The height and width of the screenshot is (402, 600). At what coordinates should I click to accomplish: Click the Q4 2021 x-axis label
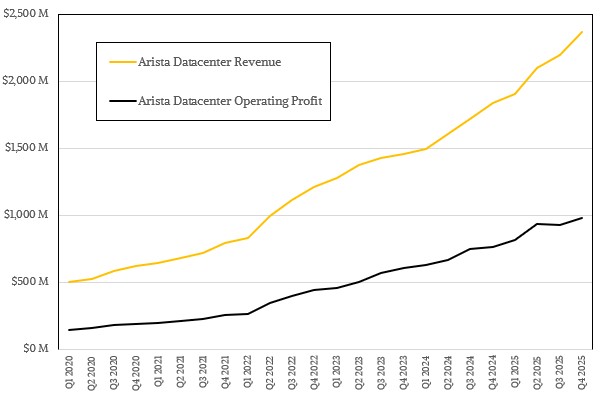226,374
